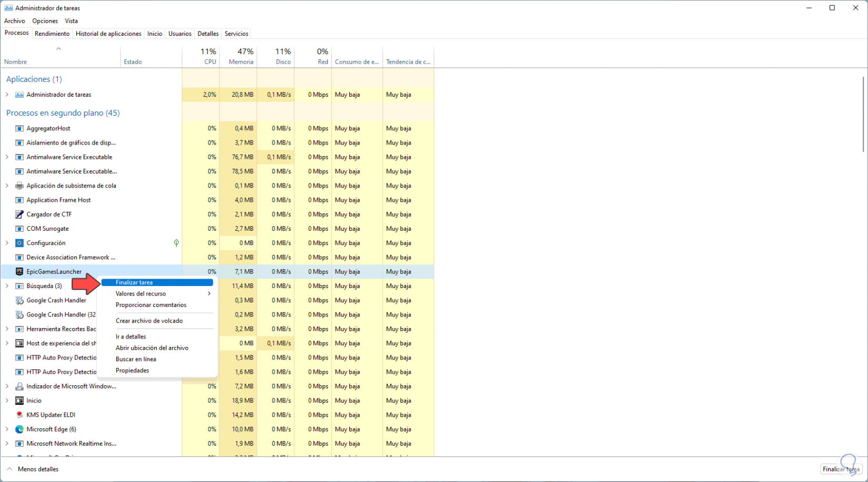Collapse view using the Menos detalles chevron
This screenshot has height=482, width=868.
pyautogui.click(x=9, y=469)
